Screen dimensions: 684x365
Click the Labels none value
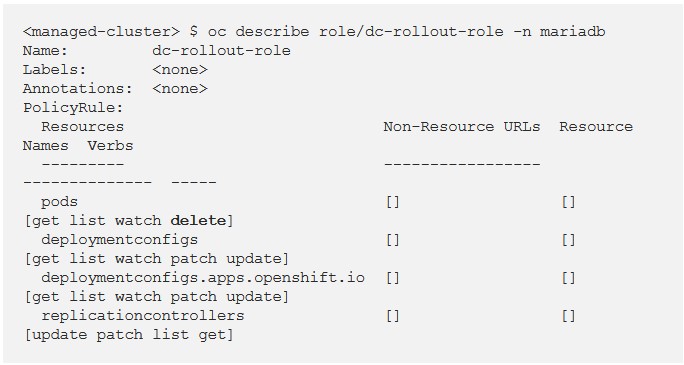(180, 70)
